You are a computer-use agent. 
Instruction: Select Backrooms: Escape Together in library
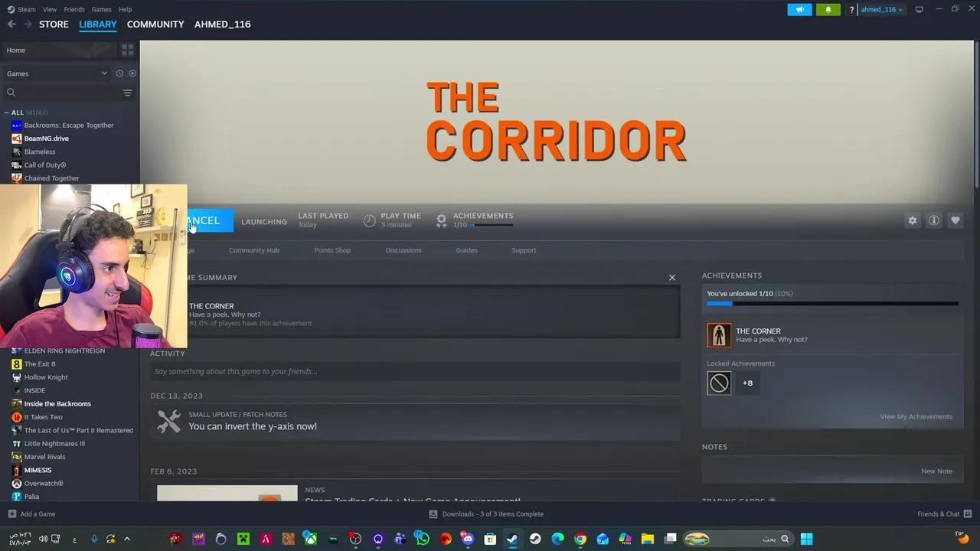point(69,126)
